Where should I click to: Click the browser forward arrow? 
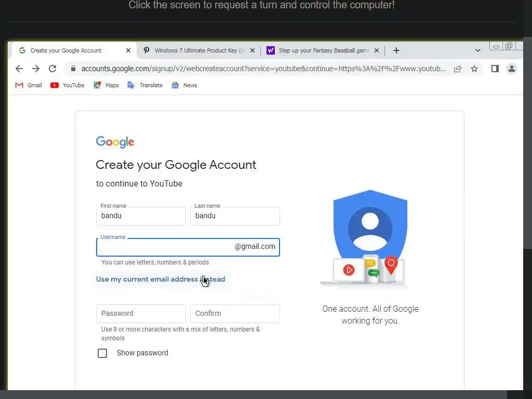36,69
